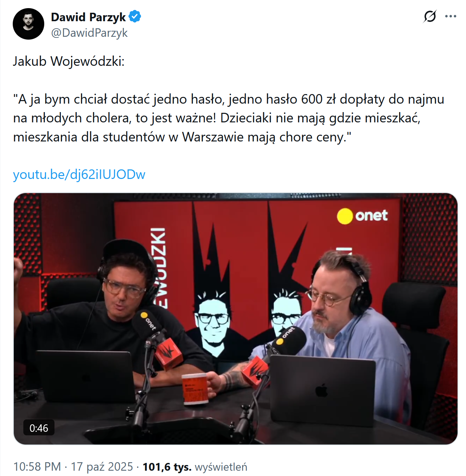This screenshot has height=476, width=466.
Task: Open the Grok explain-post icon
Action: [430, 16]
